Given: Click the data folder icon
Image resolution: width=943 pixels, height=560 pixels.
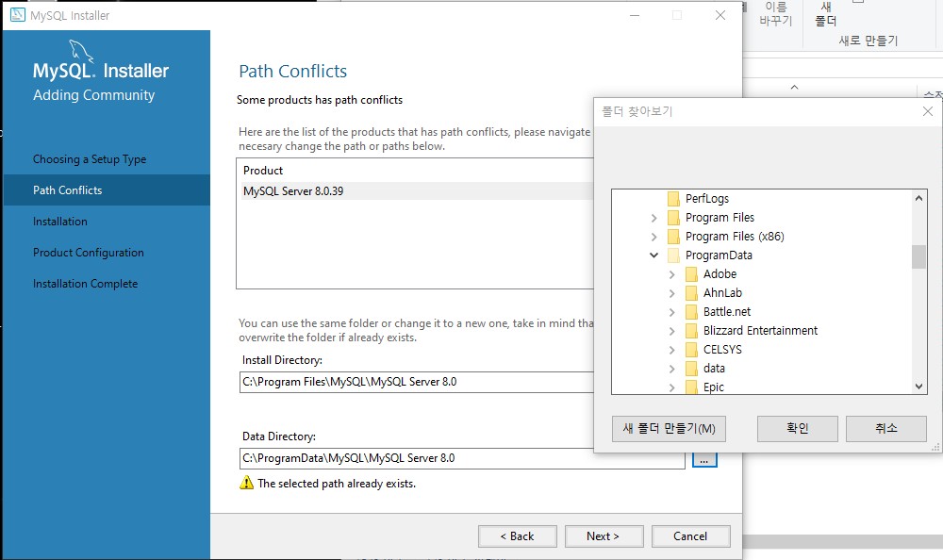Looking at the screenshot, I should tap(691, 368).
